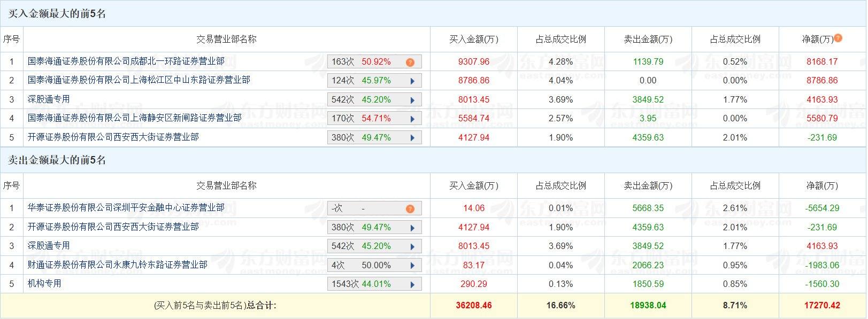The height and width of the screenshot is (319, 868).
Task: Click blue arrow beside 124次 45.97%
Action: point(412,80)
